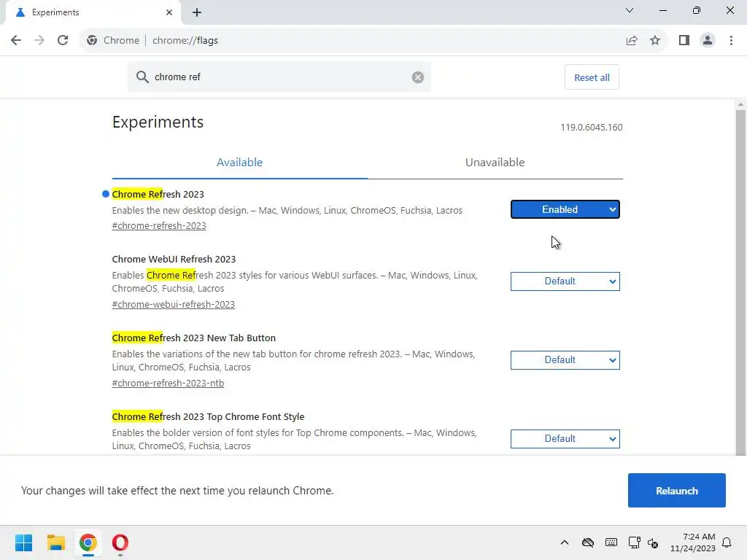
Task: Open the #chrome-webui-refresh-2023 link
Action: [x=174, y=304]
